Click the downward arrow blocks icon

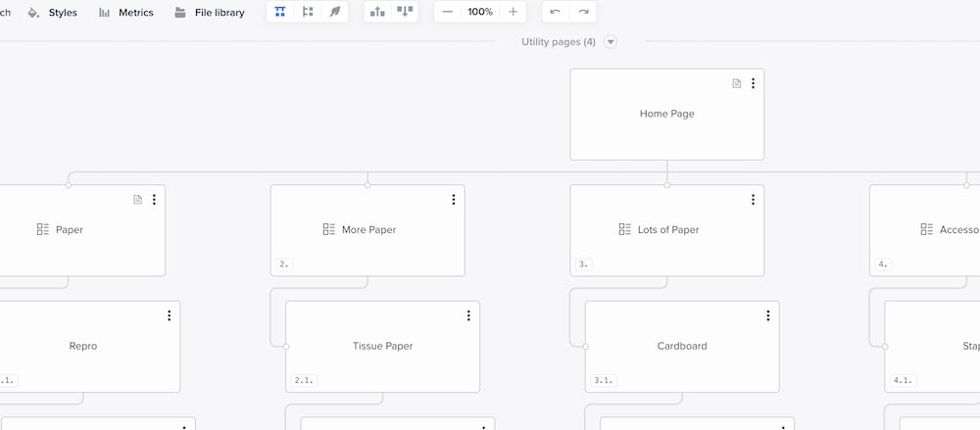point(405,12)
